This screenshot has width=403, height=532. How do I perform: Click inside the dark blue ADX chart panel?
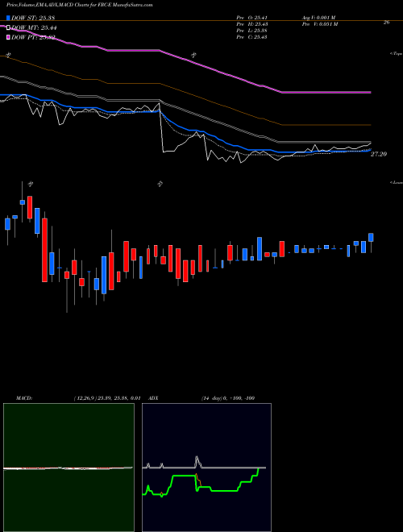206,468
